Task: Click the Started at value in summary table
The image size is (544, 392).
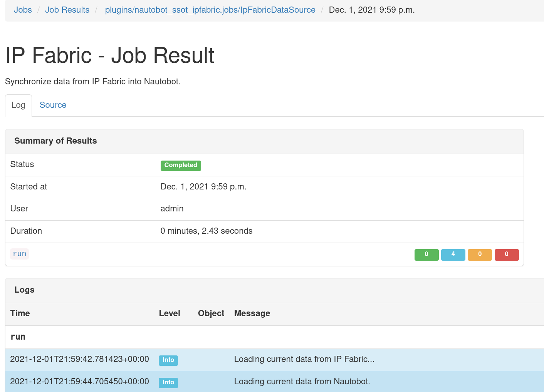Action: point(203,187)
